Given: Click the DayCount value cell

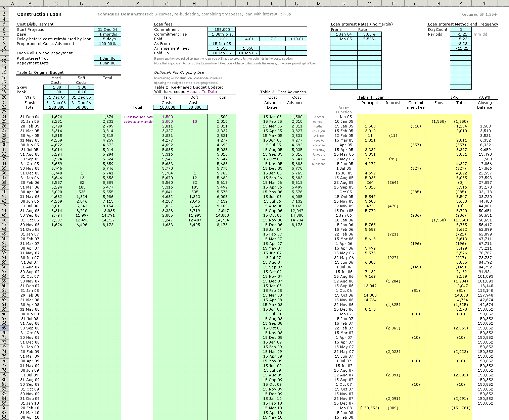Looking at the screenshot, I should [x=461, y=30].
